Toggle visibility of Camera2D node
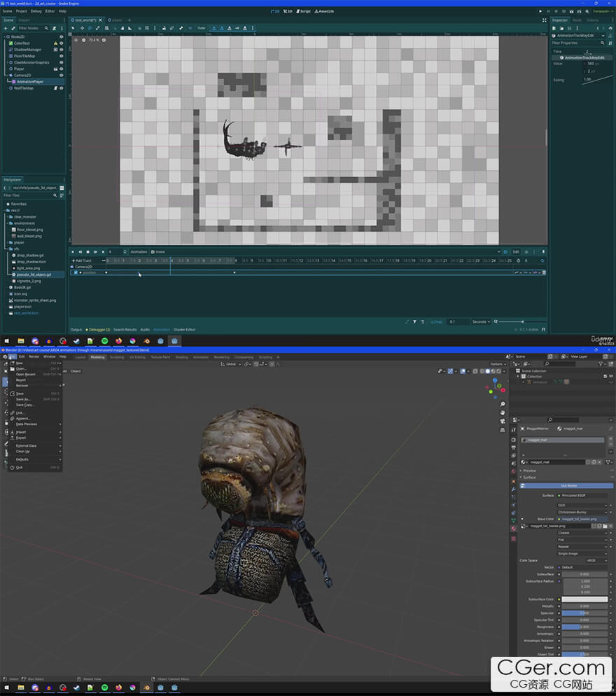616x696 pixels. pos(61,76)
